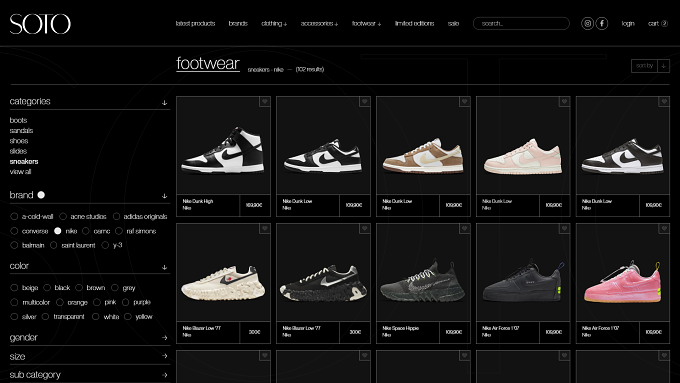Click the SOTO logo
This screenshot has height=383, width=680.
tap(40, 24)
